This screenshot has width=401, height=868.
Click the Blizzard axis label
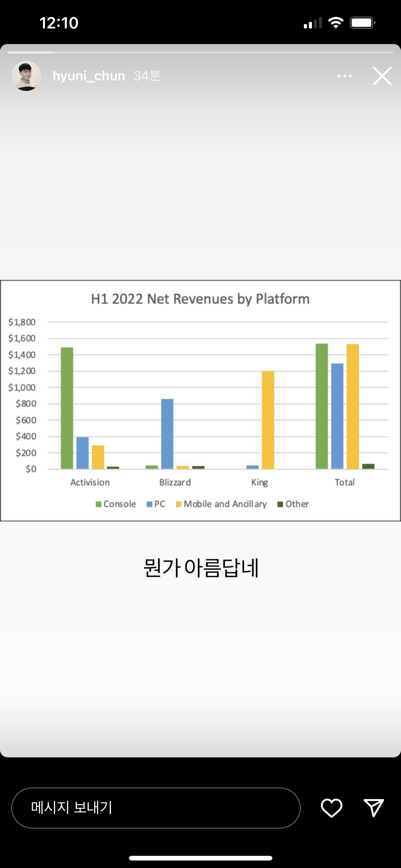tap(175, 482)
